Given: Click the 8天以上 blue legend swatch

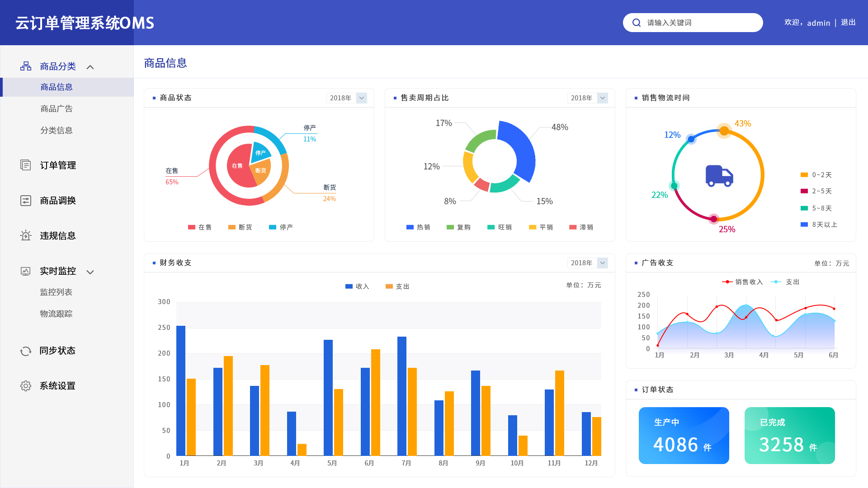Looking at the screenshot, I should [804, 225].
